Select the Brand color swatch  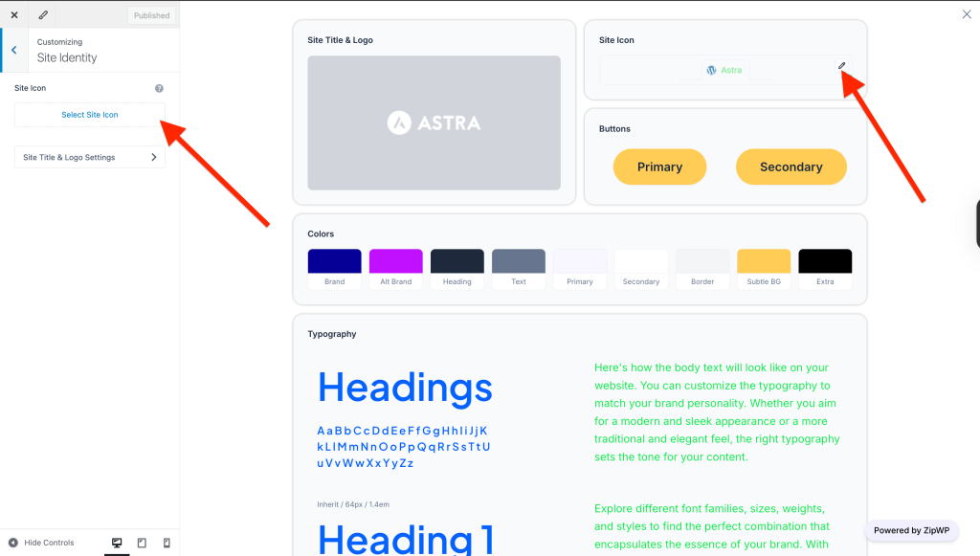pyautogui.click(x=334, y=262)
